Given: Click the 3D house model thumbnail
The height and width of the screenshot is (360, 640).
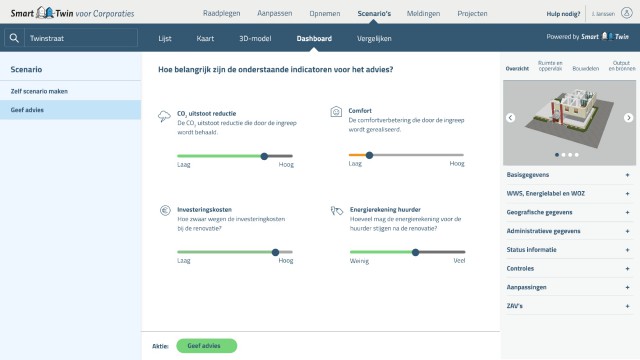Looking at the screenshot, I should click(569, 122).
